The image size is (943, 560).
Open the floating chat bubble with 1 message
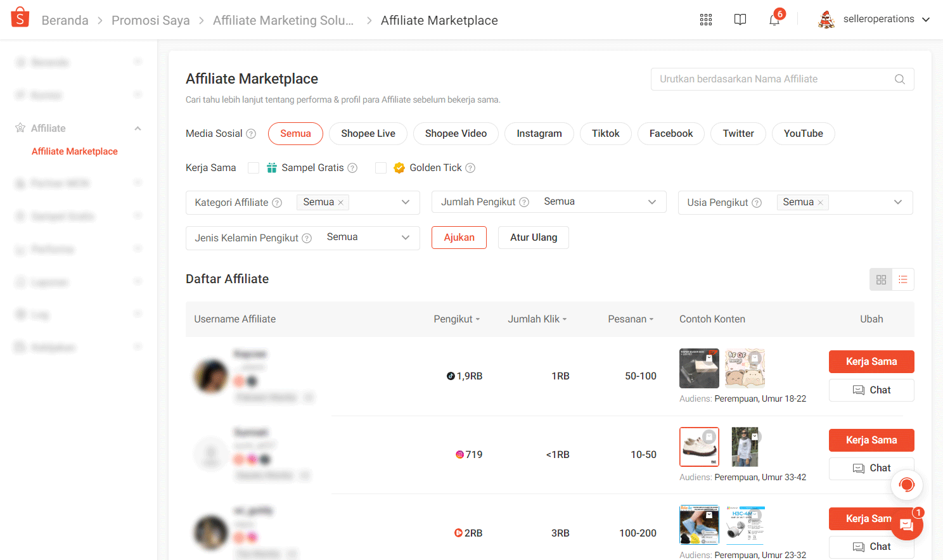pos(906,525)
